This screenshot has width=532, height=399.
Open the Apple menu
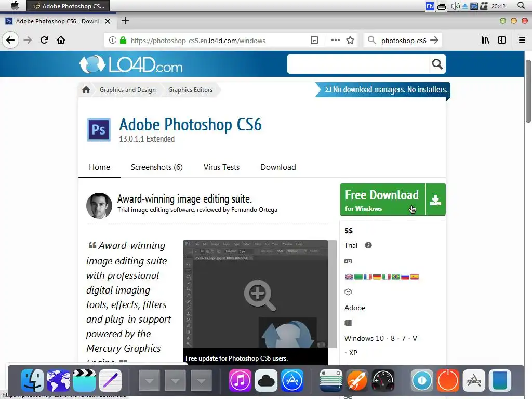pyautogui.click(x=15, y=5)
